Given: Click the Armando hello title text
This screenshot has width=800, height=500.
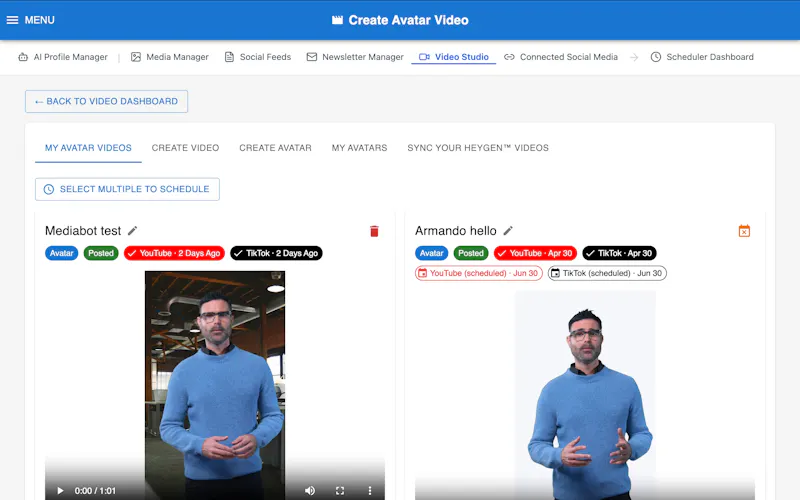Looking at the screenshot, I should pyautogui.click(x=456, y=231).
